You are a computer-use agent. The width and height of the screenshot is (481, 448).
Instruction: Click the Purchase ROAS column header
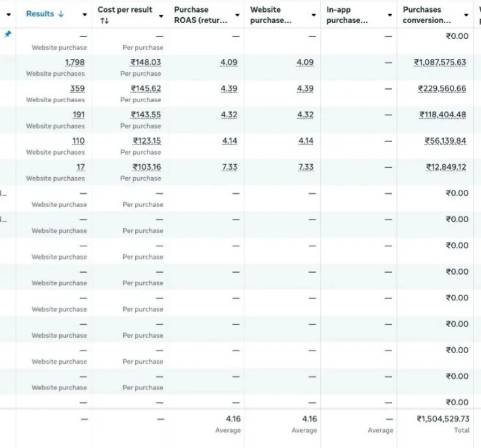click(x=200, y=15)
